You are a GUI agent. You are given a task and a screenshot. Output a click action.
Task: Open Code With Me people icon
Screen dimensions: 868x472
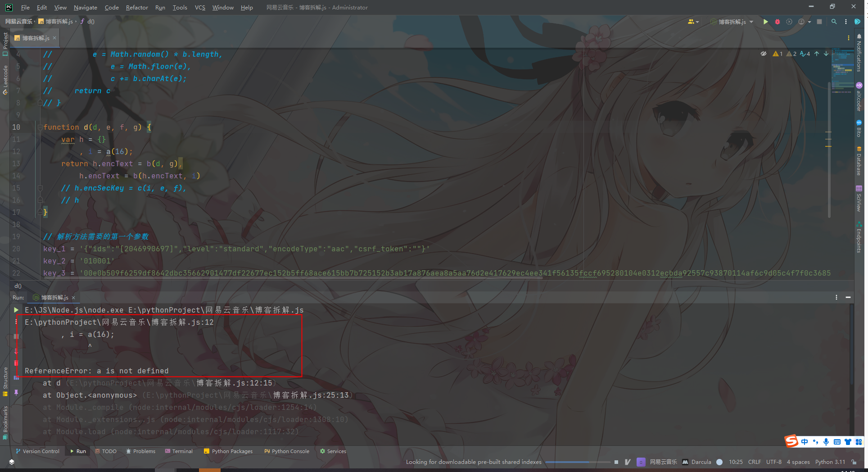(691, 22)
